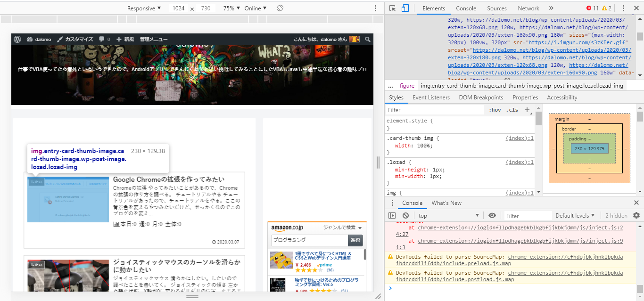Viewport: 644px width, 301px height.
Task: Click the Amazon 進む search button
Action: (355, 240)
